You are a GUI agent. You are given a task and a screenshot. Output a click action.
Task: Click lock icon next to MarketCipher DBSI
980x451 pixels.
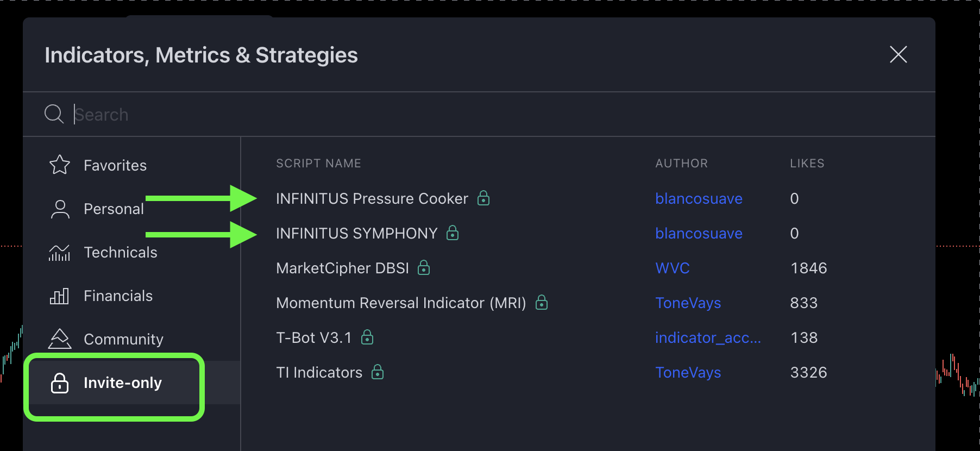[x=424, y=267]
